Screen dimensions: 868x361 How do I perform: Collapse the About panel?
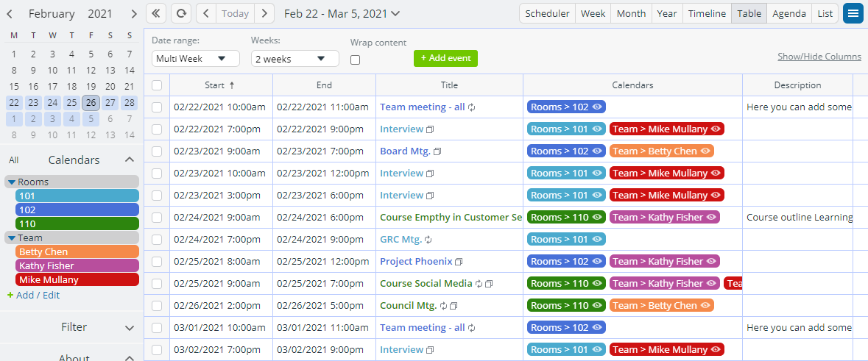(x=130, y=357)
